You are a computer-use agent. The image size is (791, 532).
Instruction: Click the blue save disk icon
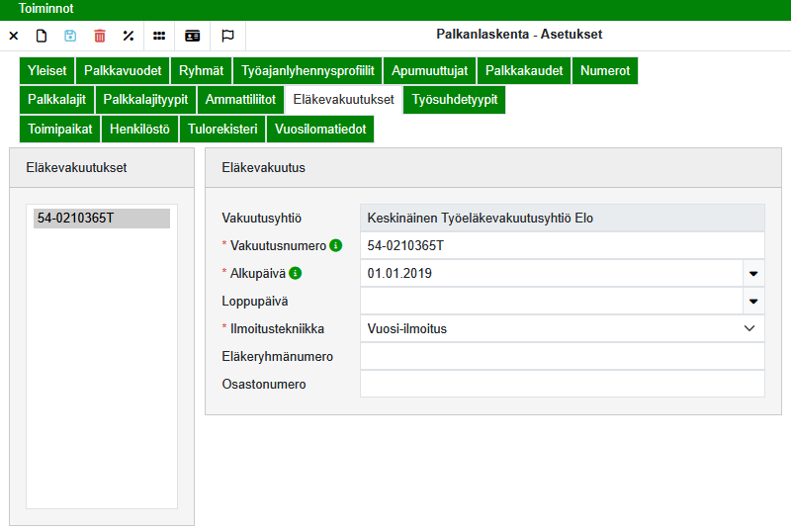click(70, 36)
